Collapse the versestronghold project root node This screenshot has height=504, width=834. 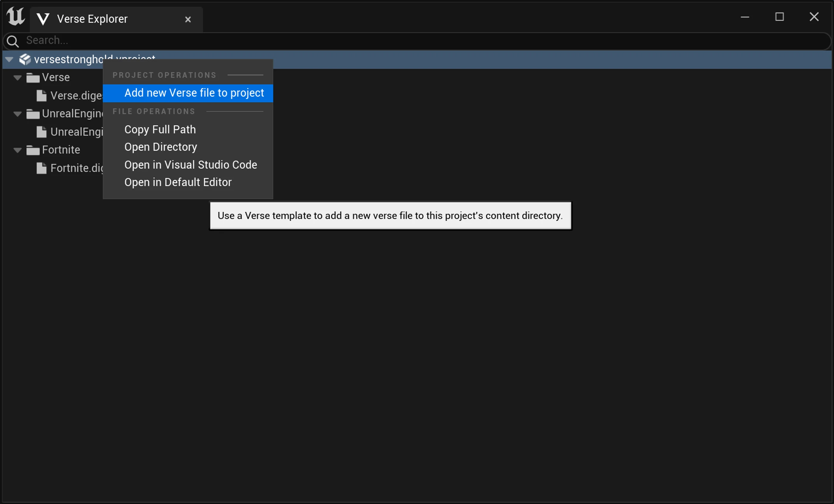tap(9, 60)
